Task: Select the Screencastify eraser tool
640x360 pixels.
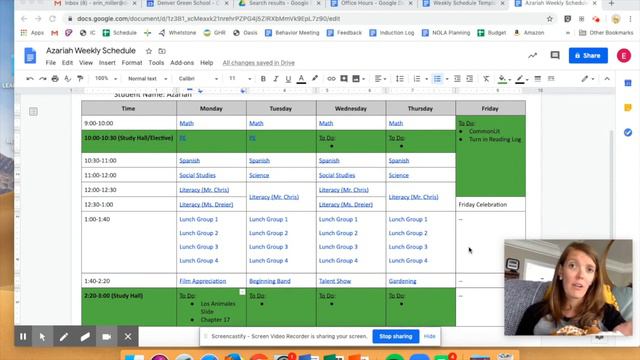Action: point(85,337)
